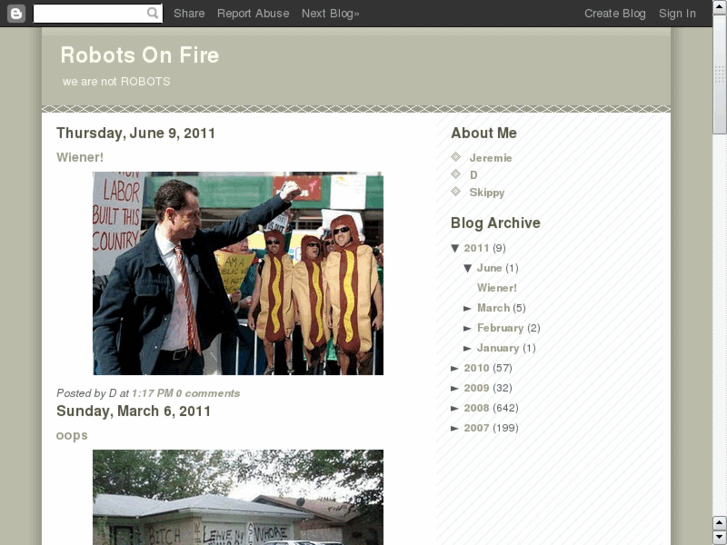Open the Wiener! post title

[x=80, y=157]
